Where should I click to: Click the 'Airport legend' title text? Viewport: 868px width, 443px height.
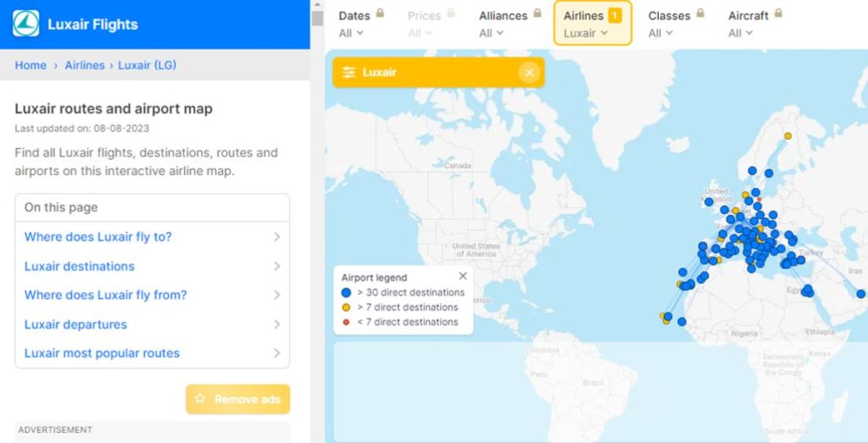[374, 278]
